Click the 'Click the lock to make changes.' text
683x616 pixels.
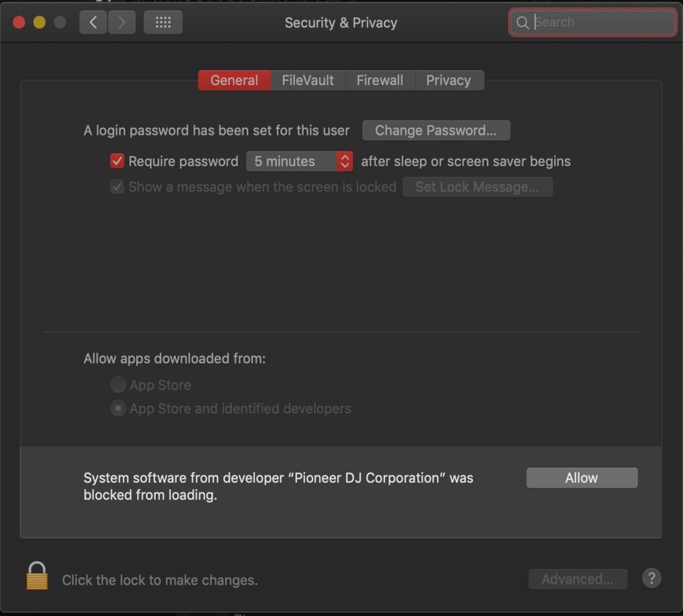160,580
